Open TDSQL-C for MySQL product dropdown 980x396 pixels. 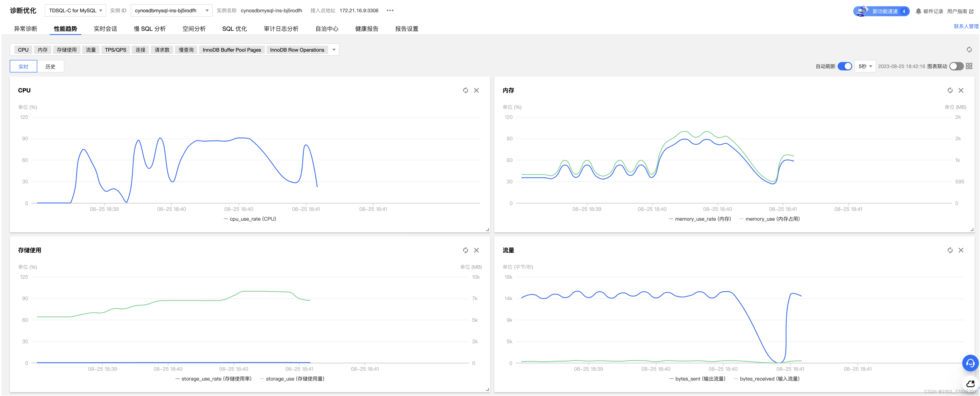click(x=75, y=11)
